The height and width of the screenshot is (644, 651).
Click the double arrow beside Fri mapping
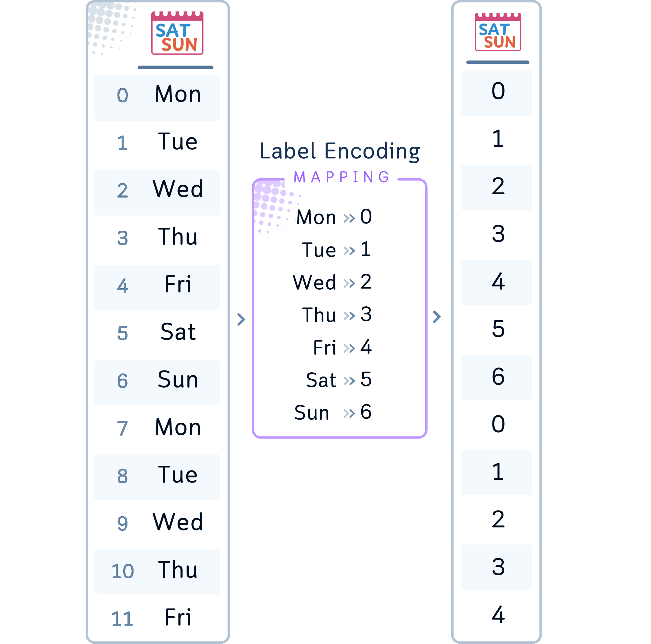tap(349, 348)
